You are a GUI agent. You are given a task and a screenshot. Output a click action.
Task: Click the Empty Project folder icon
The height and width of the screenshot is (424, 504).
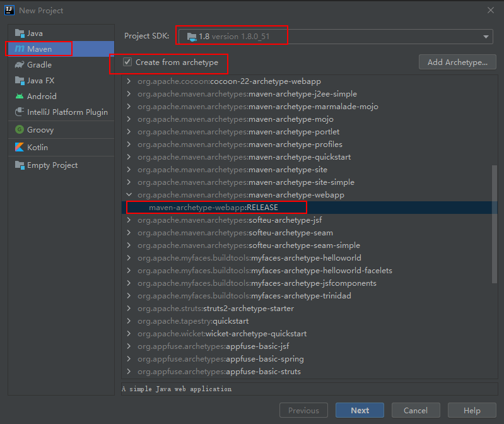[x=20, y=165]
